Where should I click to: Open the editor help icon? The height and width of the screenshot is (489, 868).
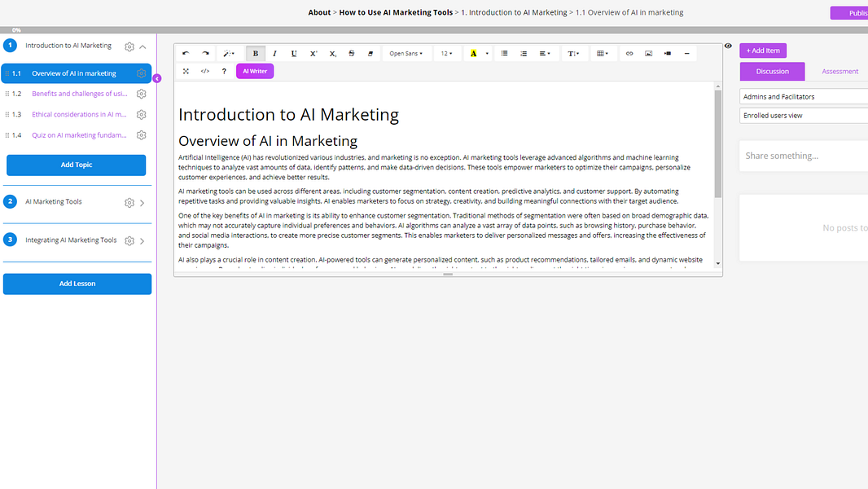coord(224,71)
